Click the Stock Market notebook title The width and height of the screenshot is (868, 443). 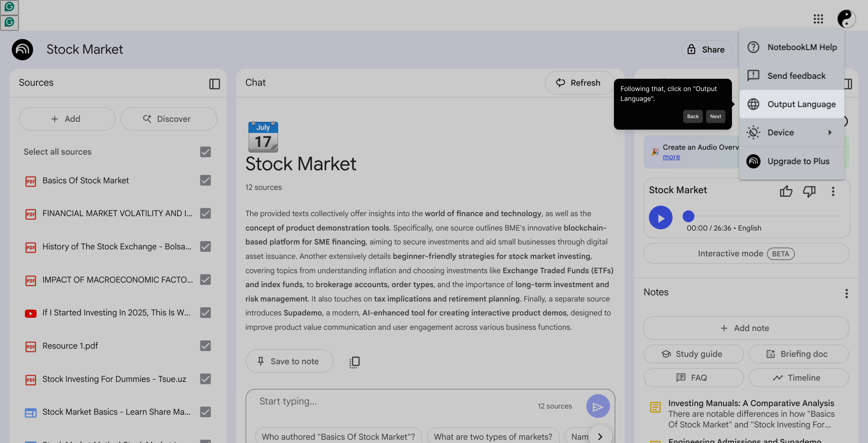85,50
